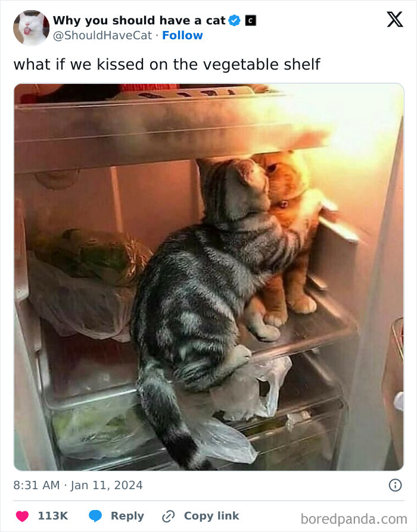Click the black C affiliate badge
417x532 pixels.
coord(251,21)
